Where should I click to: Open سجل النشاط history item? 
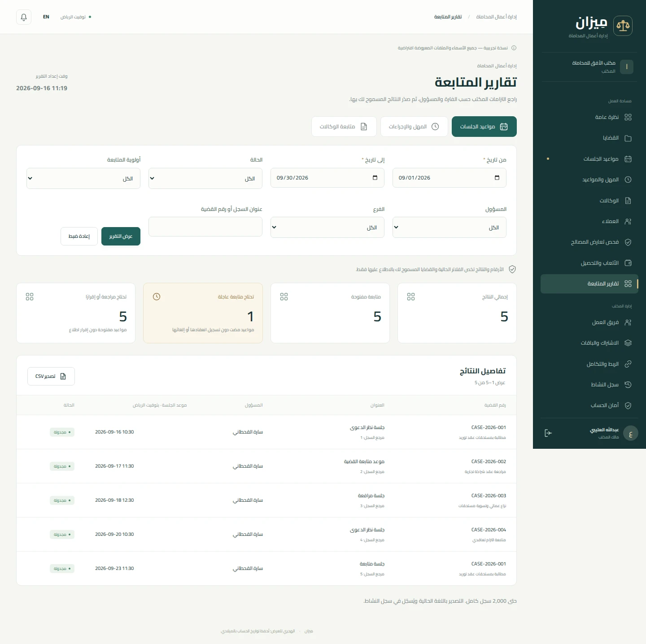tap(589, 385)
